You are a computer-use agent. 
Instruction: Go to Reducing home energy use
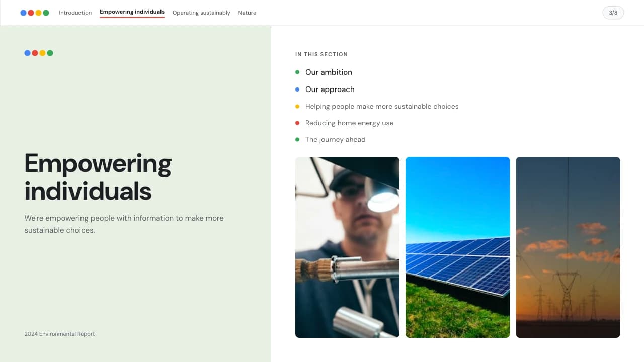pos(349,123)
